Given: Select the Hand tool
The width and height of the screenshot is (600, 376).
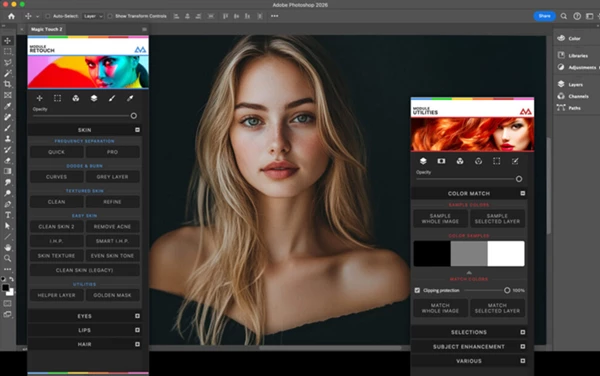Looking at the screenshot, I should 7,247.
